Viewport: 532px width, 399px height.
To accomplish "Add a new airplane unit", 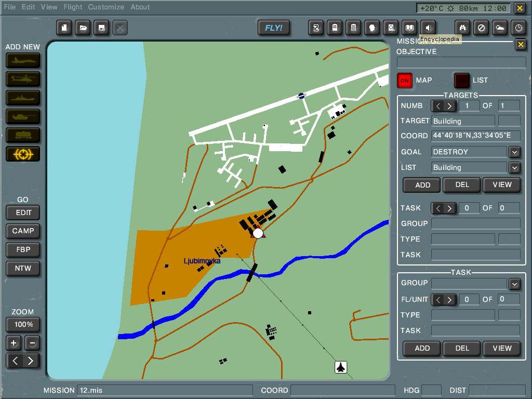I will click(x=22, y=61).
